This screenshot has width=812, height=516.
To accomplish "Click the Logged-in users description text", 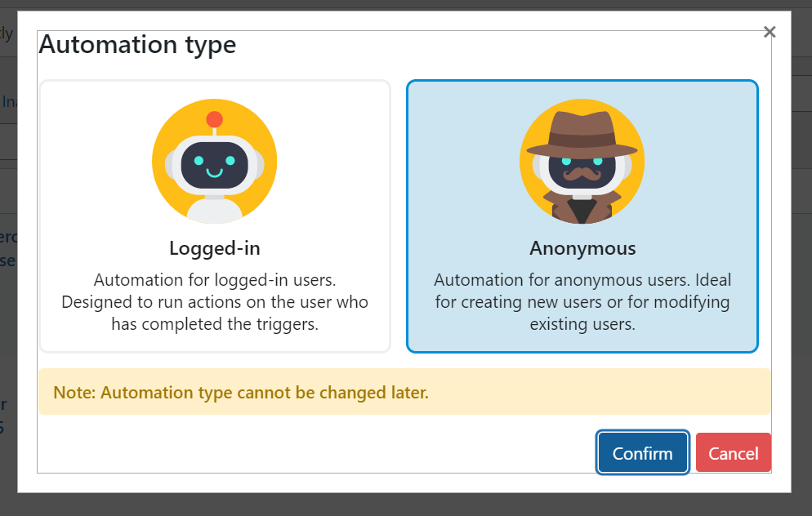I will [215, 302].
